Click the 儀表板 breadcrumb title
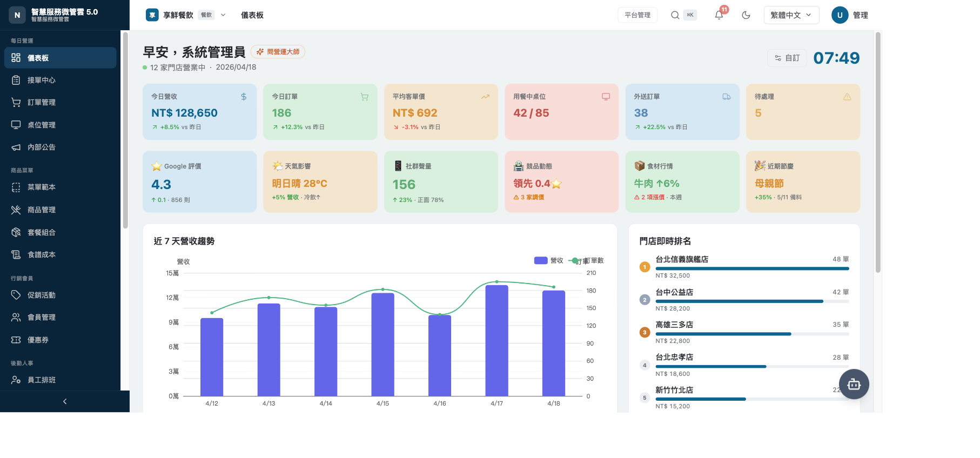Image resolution: width=980 pixels, height=458 pixels. [x=252, y=15]
